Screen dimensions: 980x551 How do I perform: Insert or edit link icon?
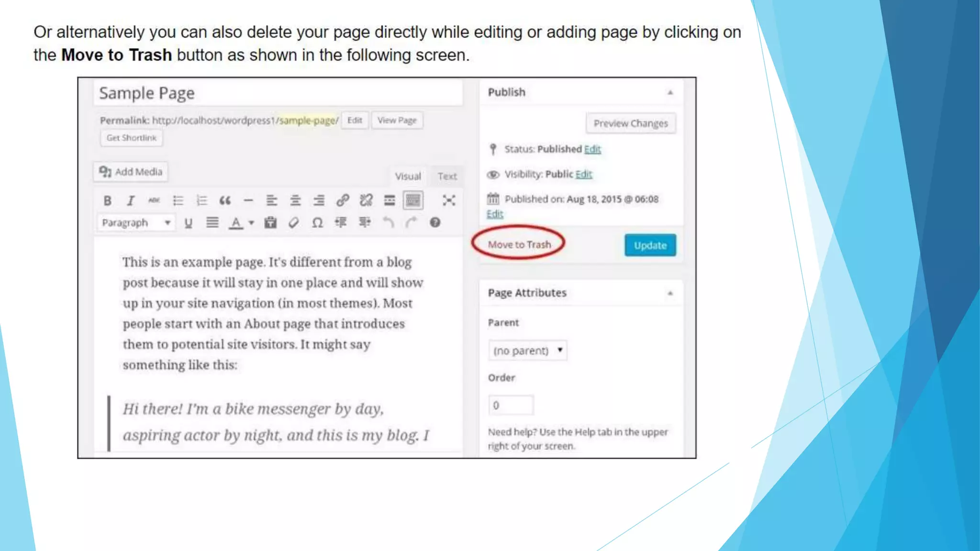click(343, 200)
